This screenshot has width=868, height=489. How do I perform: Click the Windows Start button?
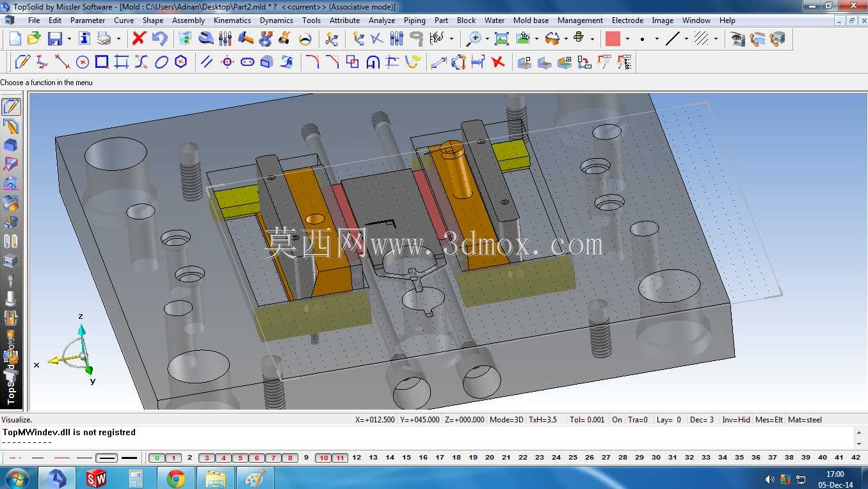pyautogui.click(x=16, y=478)
